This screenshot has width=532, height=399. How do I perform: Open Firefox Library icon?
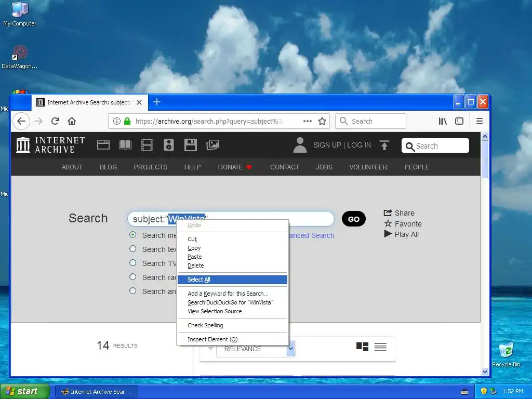(x=443, y=121)
